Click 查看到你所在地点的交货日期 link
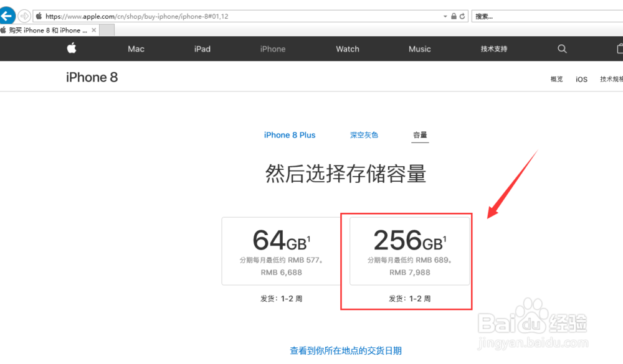The image size is (623, 364). (x=346, y=350)
